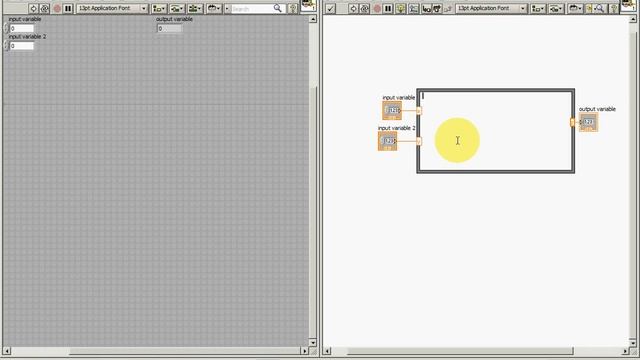Click Run Continuously in block diagram toolbar
The width and height of the screenshot is (640, 360).
tap(365, 8)
